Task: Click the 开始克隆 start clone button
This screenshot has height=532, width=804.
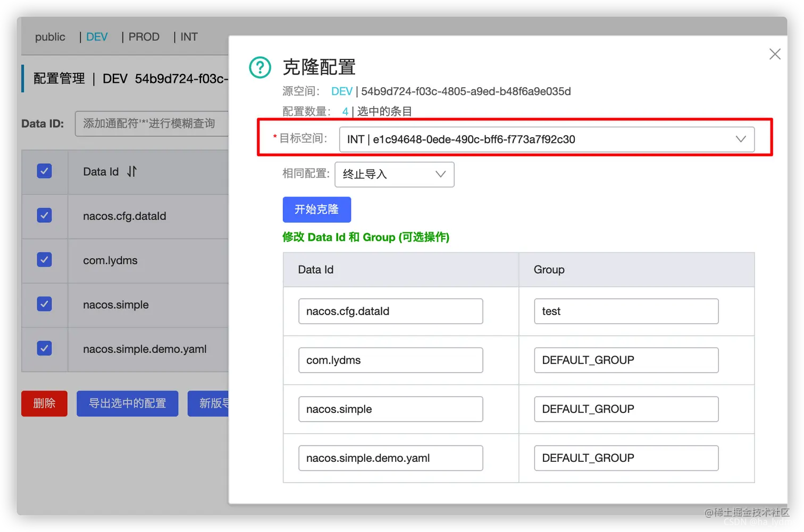Action: pos(316,209)
